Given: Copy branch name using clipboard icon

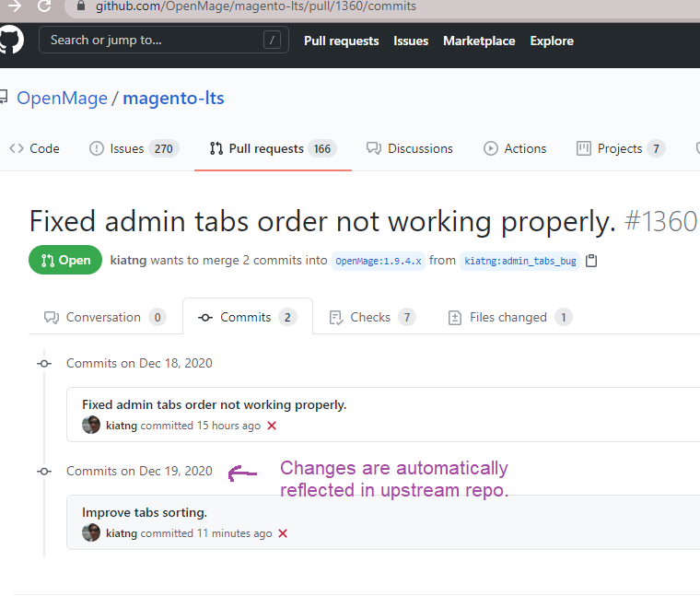Looking at the screenshot, I should (591, 261).
